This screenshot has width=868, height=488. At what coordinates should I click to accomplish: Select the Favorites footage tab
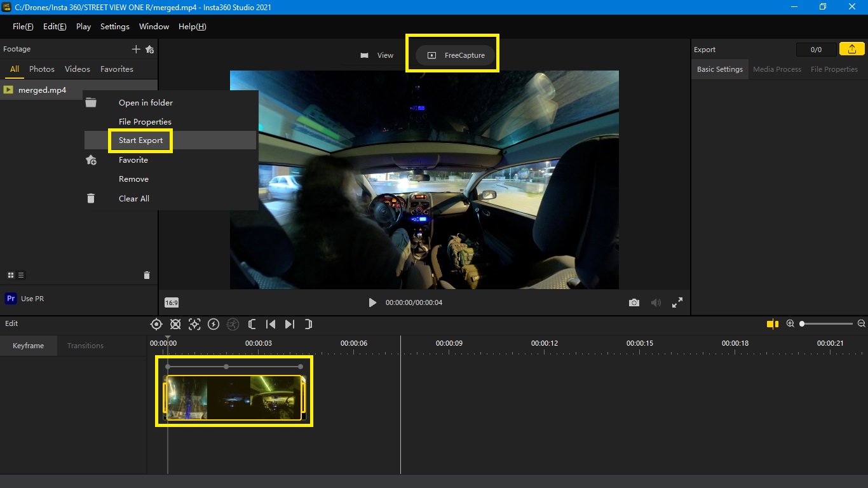(x=117, y=69)
